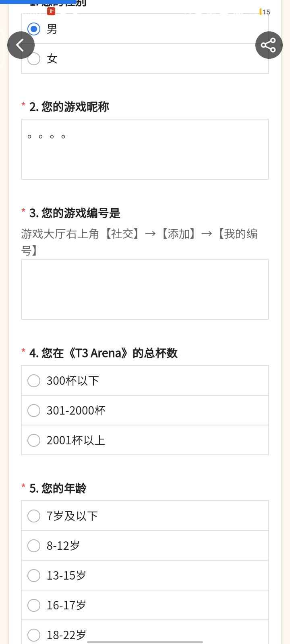Select the 7岁及以下 age option
This screenshot has height=644, width=290.
34,516
